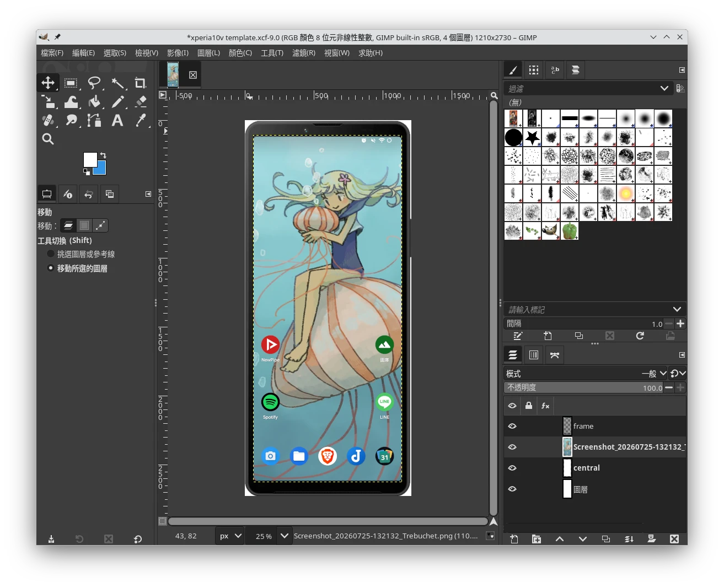
Task: Select the Fuzzy Select wand tool
Action: (117, 83)
